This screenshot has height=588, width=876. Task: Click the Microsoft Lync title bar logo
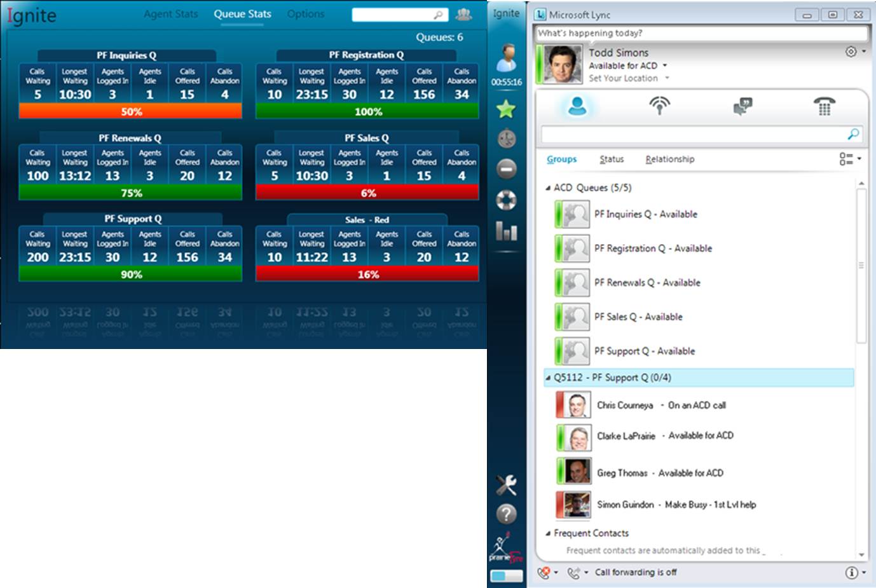click(540, 14)
